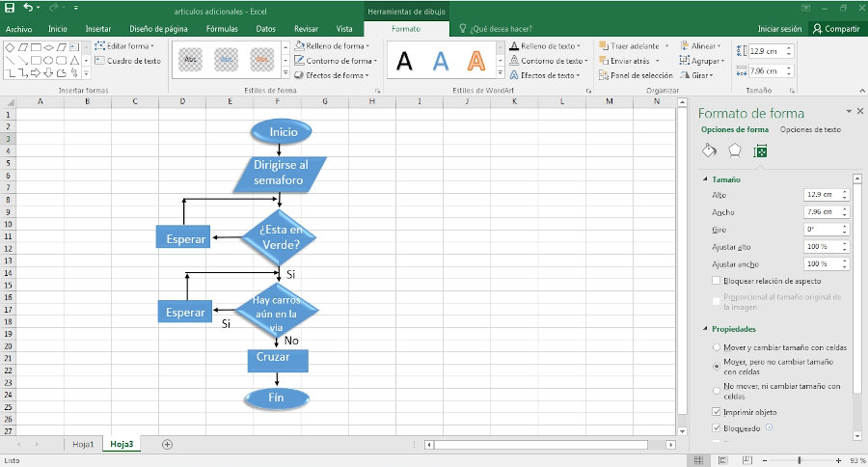
Task: Click Page Layout view icon in status bar
Action: click(722, 460)
